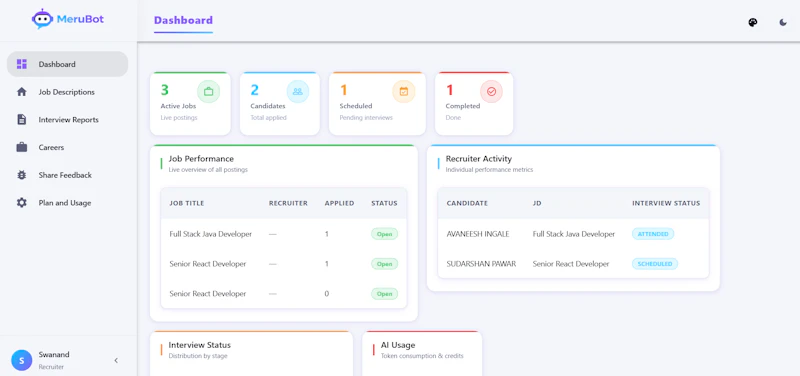Click the INTERVIEW STATUS column header
800x376 pixels.
[x=666, y=203]
